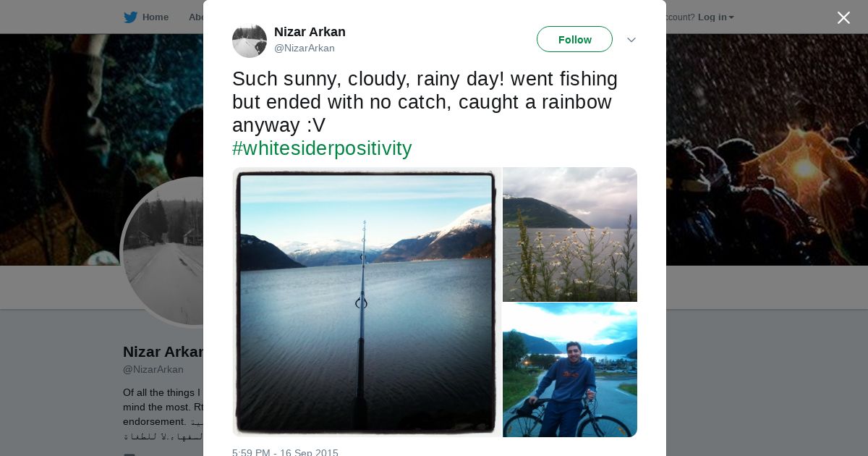Click the @NizarArkan handle in the tweet
This screenshot has width=868, height=456.
(x=304, y=48)
